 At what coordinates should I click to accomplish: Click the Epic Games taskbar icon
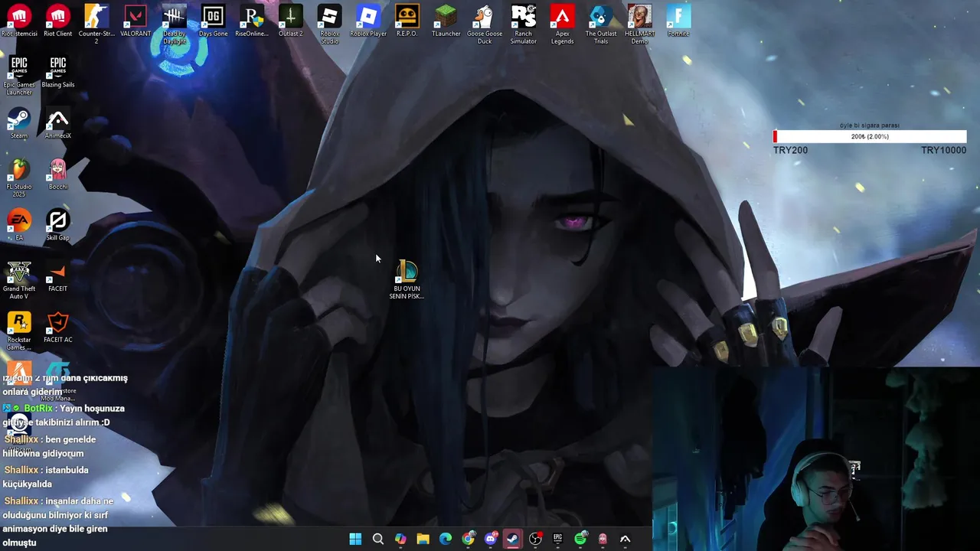coord(558,539)
